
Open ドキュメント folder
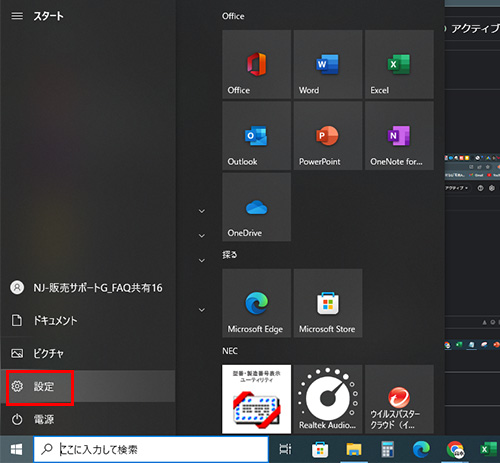coord(88,320)
